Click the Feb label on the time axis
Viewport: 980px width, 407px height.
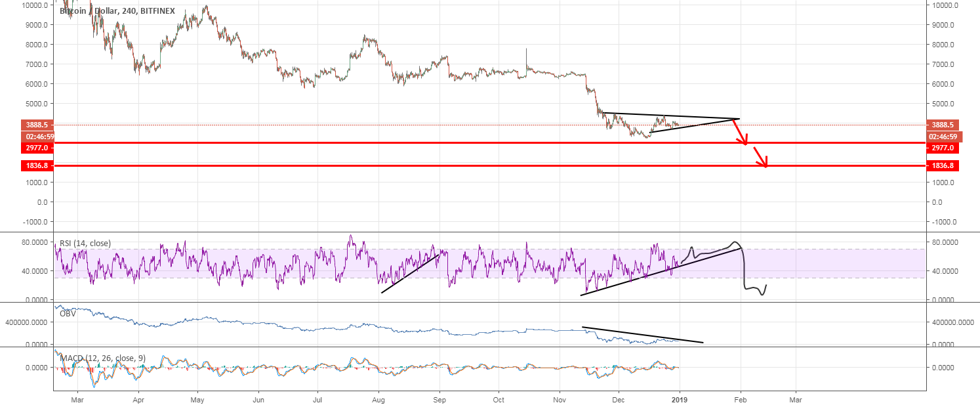tap(741, 400)
